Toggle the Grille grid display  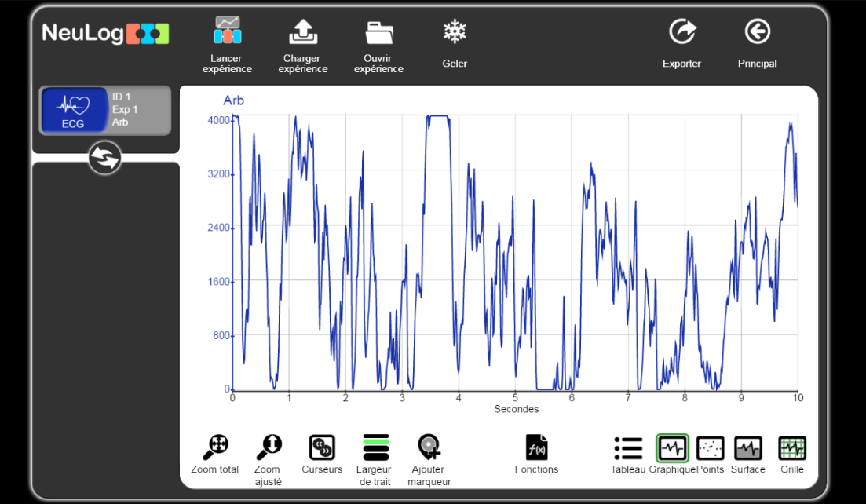[x=791, y=448]
